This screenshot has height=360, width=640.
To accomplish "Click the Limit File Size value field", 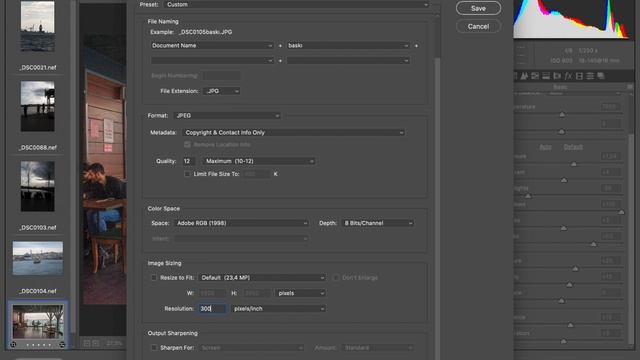I will (x=256, y=174).
